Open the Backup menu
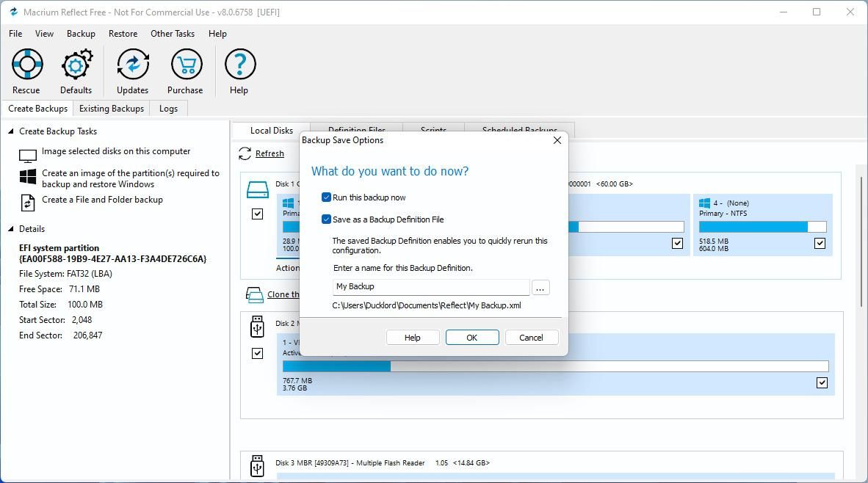 (x=81, y=34)
